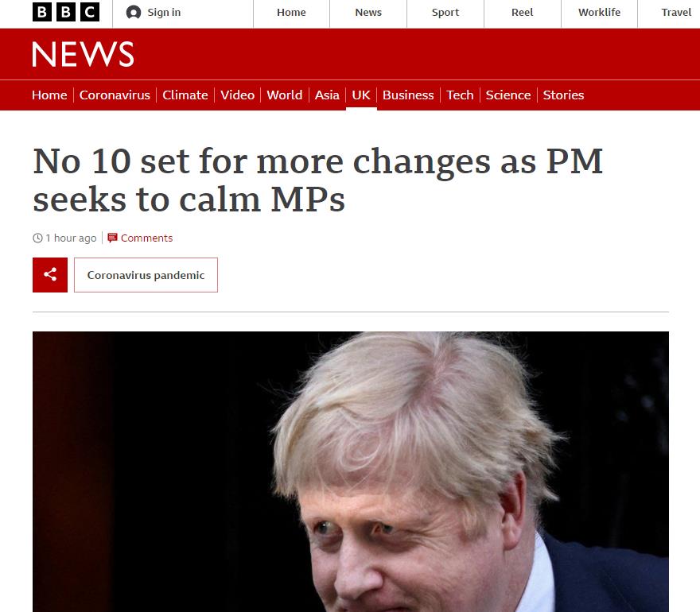Click the article lead photo
Image resolution: width=700 pixels, height=612 pixels.
click(351, 471)
